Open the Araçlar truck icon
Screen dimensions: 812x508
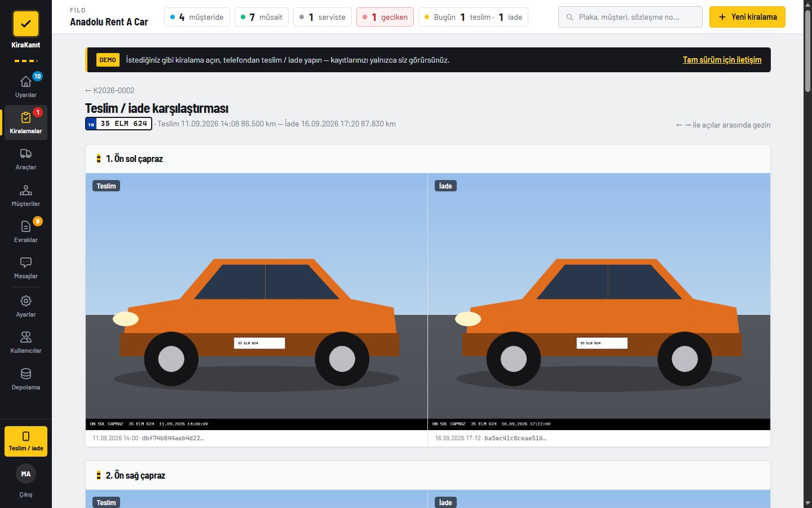coord(26,154)
